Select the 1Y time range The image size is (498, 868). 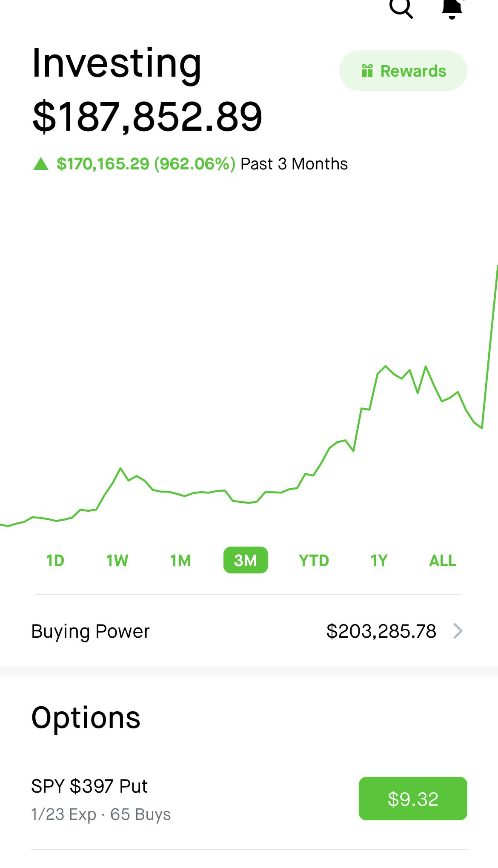pos(379,560)
